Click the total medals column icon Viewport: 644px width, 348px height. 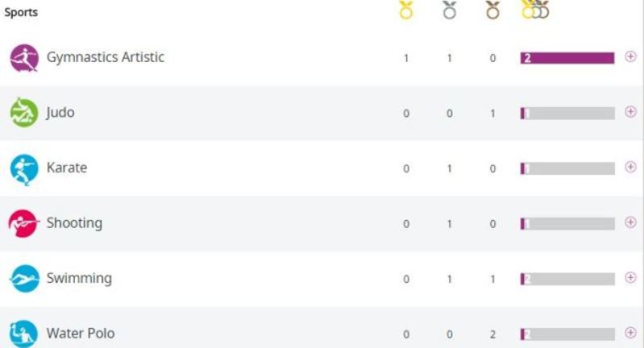point(535,10)
